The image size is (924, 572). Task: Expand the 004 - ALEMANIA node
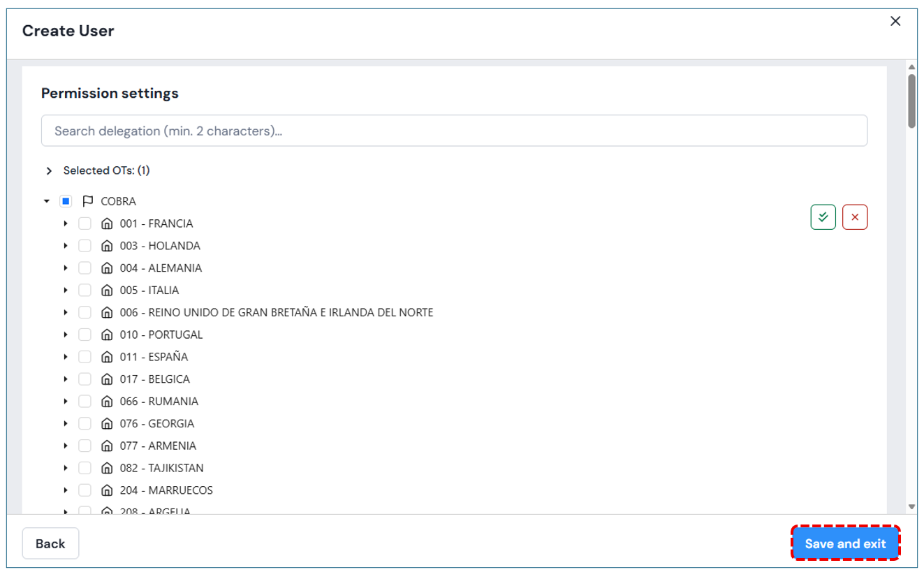[66, 268]
